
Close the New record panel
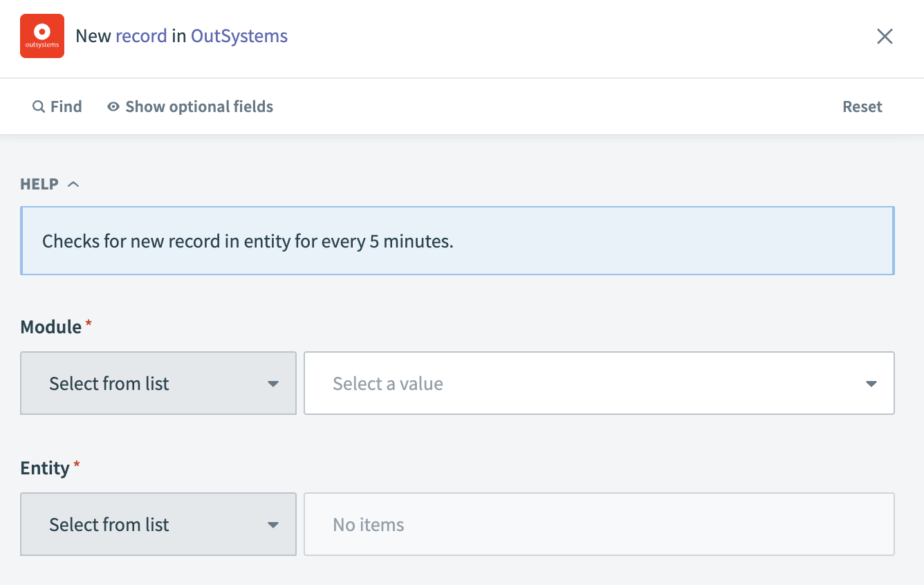(885, 37)
